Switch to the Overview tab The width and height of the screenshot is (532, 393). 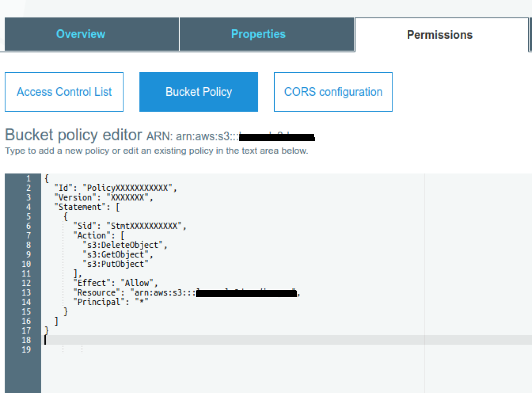[x=81, y=34]
